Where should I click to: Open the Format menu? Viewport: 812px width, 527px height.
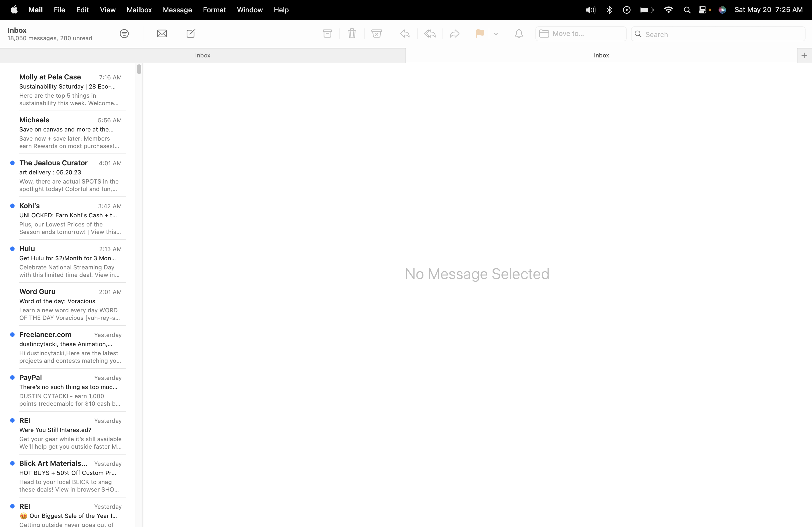point(214,10)
